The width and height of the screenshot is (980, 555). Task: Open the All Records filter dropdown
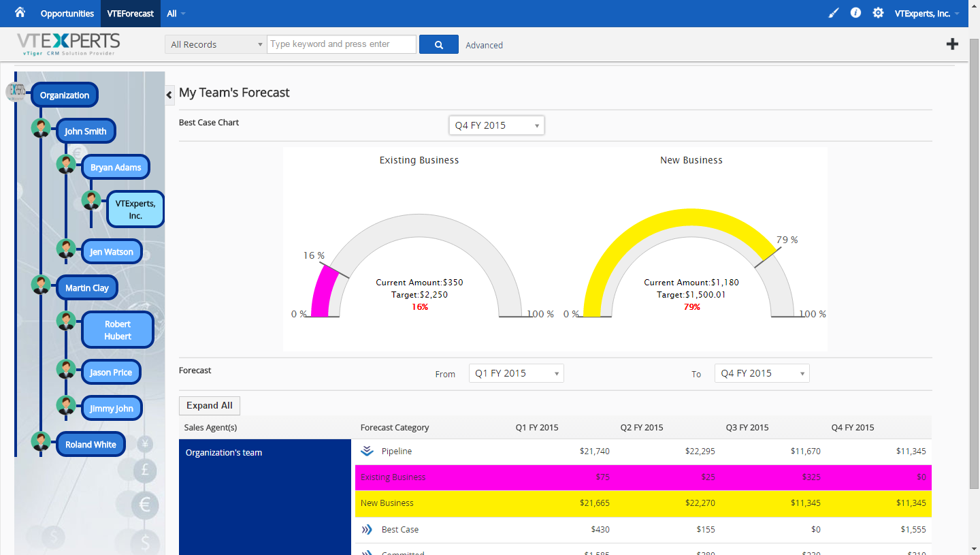(216, 44)
